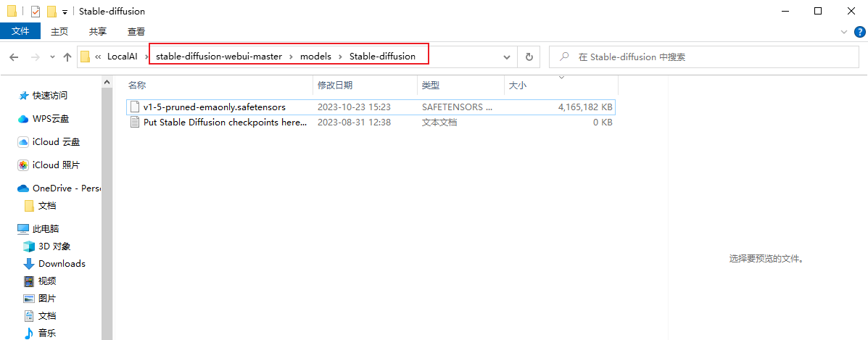Screen dimensions: 868x340
Task: Sort by 修改日期 column header
Action: pos(335,86)
